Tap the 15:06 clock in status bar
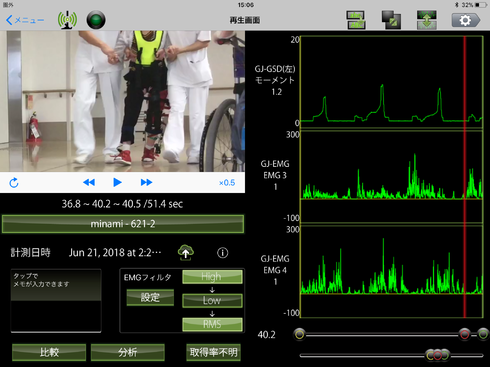Viewport: 490px width, 367px height. pyautogui.click(x=246, y=5)
